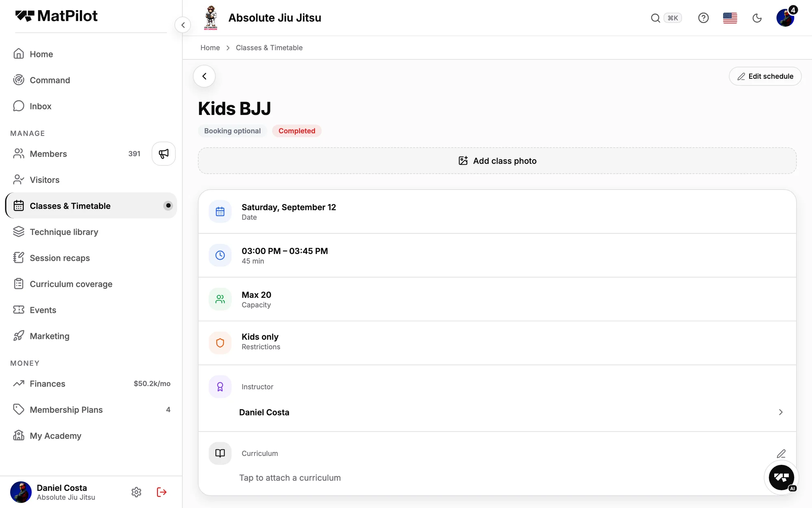Open the help question mark icon
Screen dimensions: 812x508
tap(703, 18)
